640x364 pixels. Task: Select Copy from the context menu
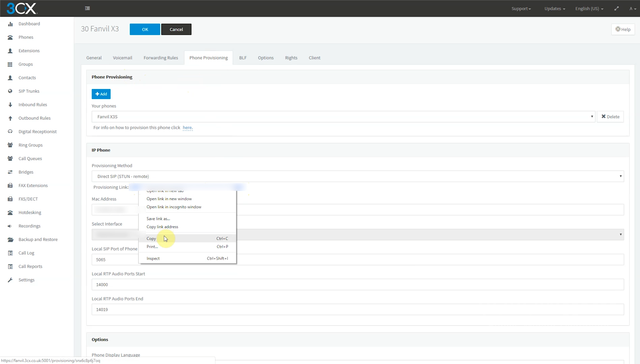151,238
